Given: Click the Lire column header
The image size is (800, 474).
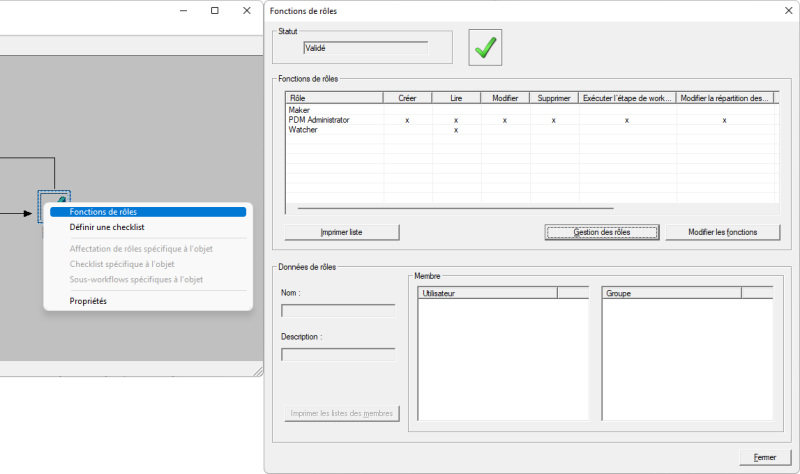Looking at the screenshot, I should point(456,98).
